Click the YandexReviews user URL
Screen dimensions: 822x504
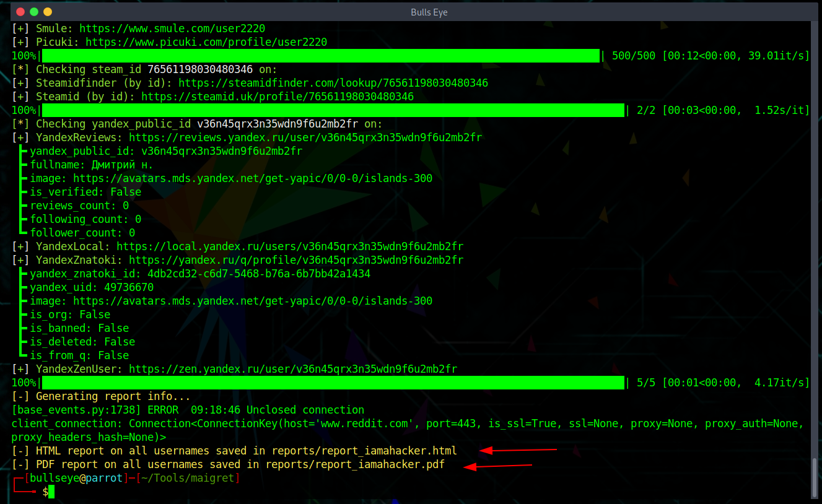point(305,137)
